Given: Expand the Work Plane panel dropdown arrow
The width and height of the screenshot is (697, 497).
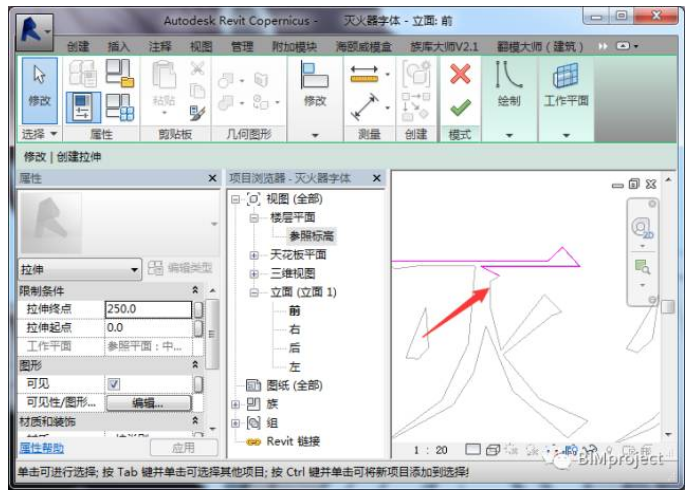Looking at the screenshot, I should click(566, 135).
